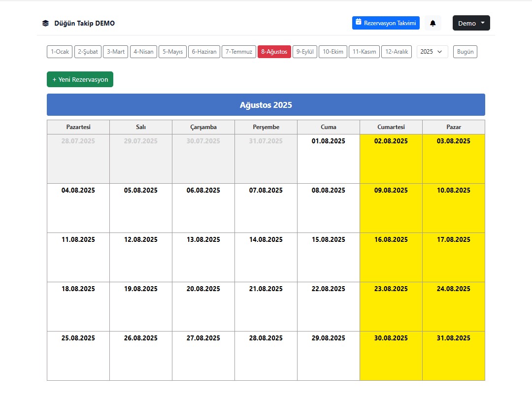Click the Ağustos 2025 header bar
The image size is (532, 398).
(x=266, y=105)
